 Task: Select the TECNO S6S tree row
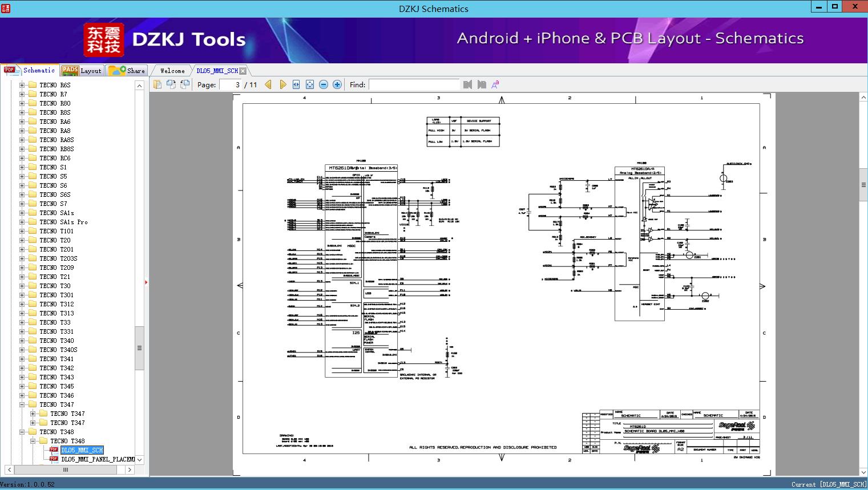pyautogui.click(x=55, y=195)
